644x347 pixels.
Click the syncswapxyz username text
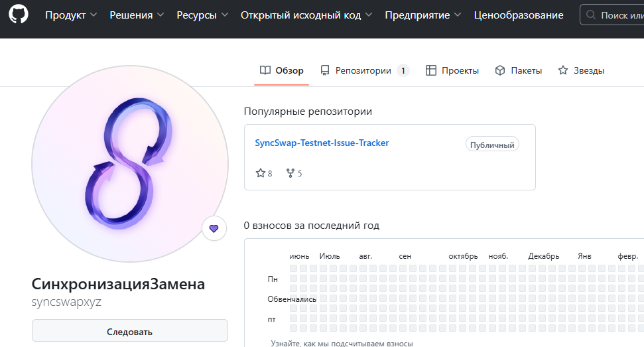66,302
